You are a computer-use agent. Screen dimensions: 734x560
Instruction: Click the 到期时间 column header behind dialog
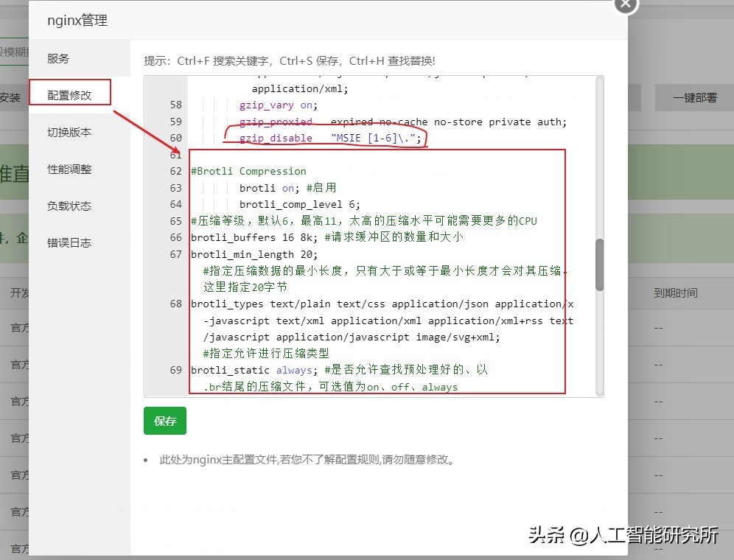pos(676,293)
